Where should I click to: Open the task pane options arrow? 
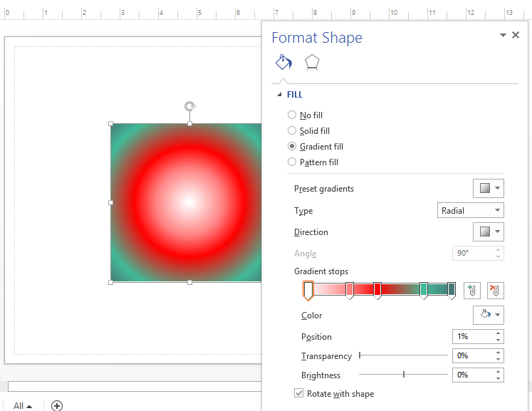pyautogui.click(x=503, y=35)
